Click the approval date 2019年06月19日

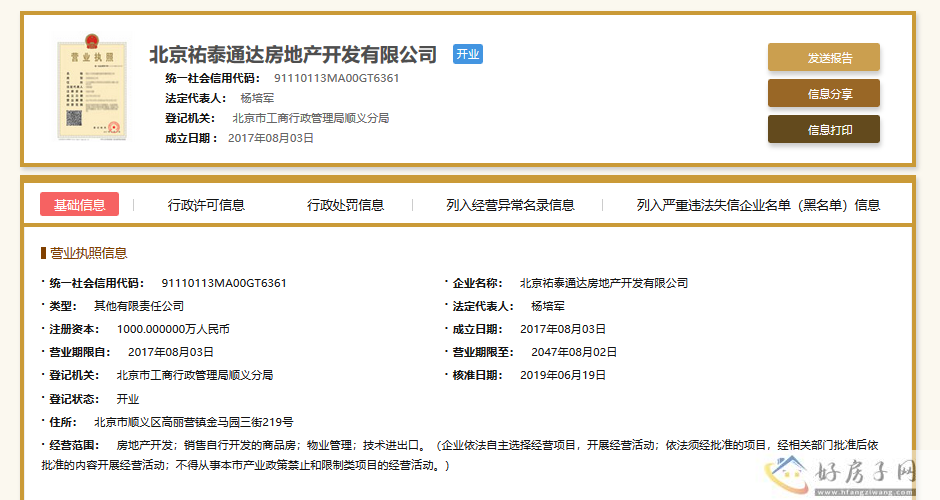point(563,375)
